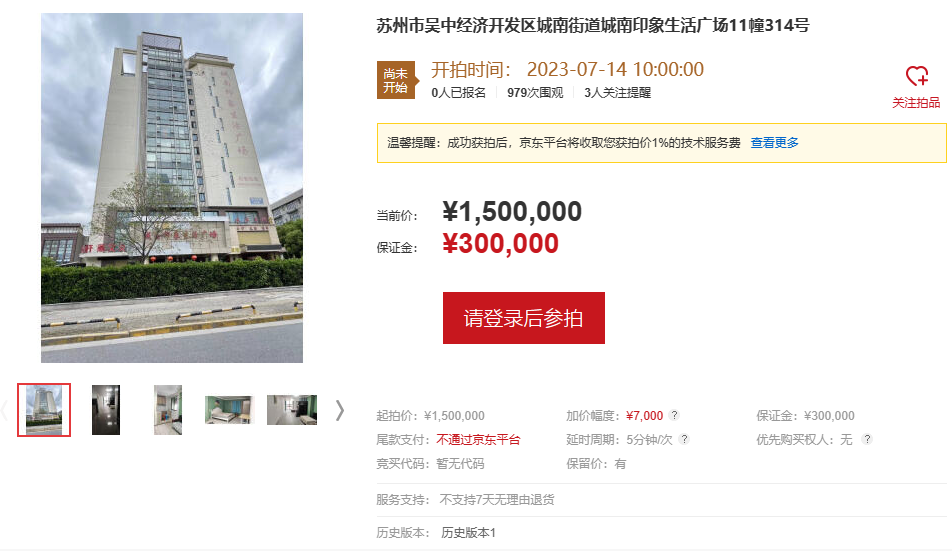Viewport: 952px width, 551px height.
Task: Select the third room interior thumbnail
Action: click(168, 410)
